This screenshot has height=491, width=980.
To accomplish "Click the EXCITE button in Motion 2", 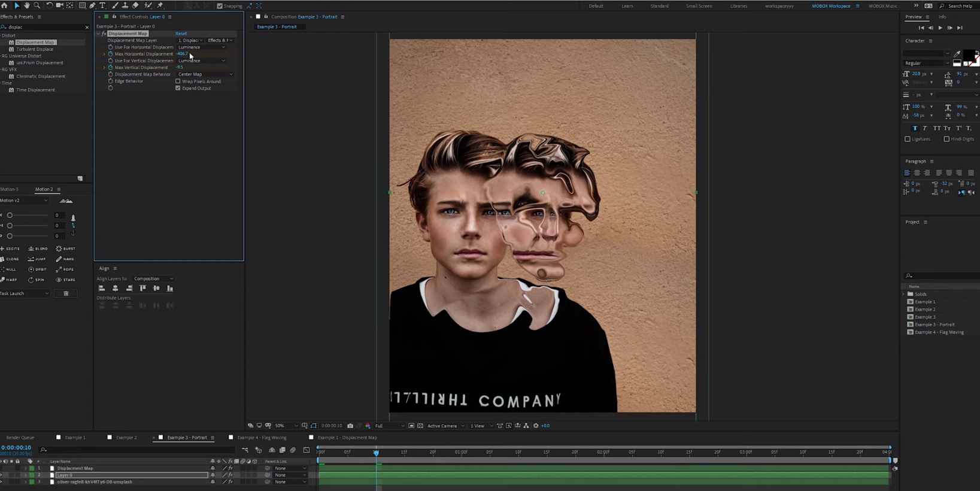I will tap(10, 248).
